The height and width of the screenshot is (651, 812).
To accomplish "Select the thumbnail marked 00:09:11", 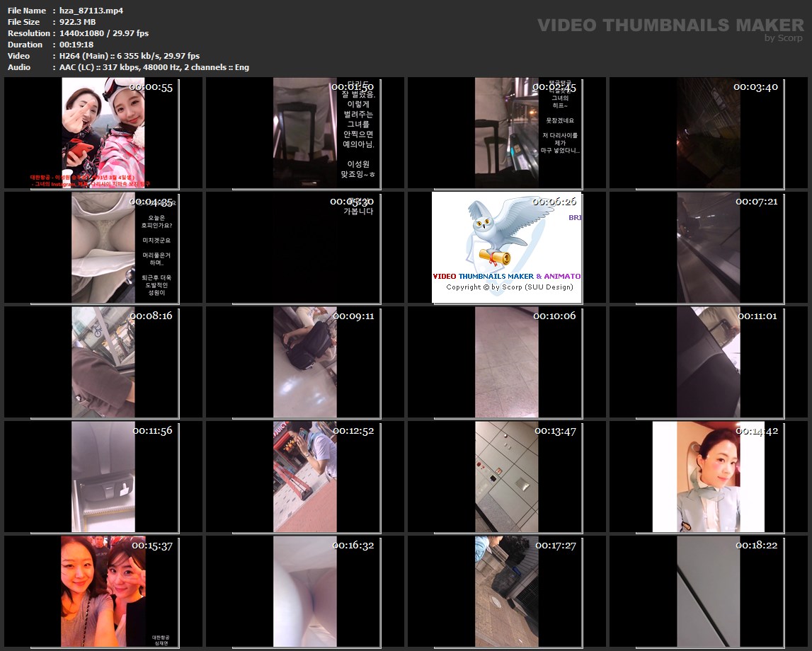I will (x=304, y=362).
